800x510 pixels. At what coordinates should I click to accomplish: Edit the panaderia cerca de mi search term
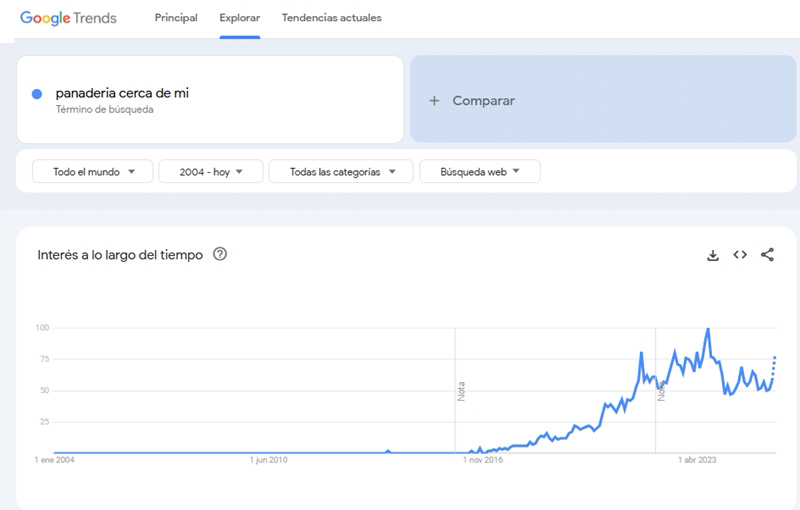[x=122, y=93]
